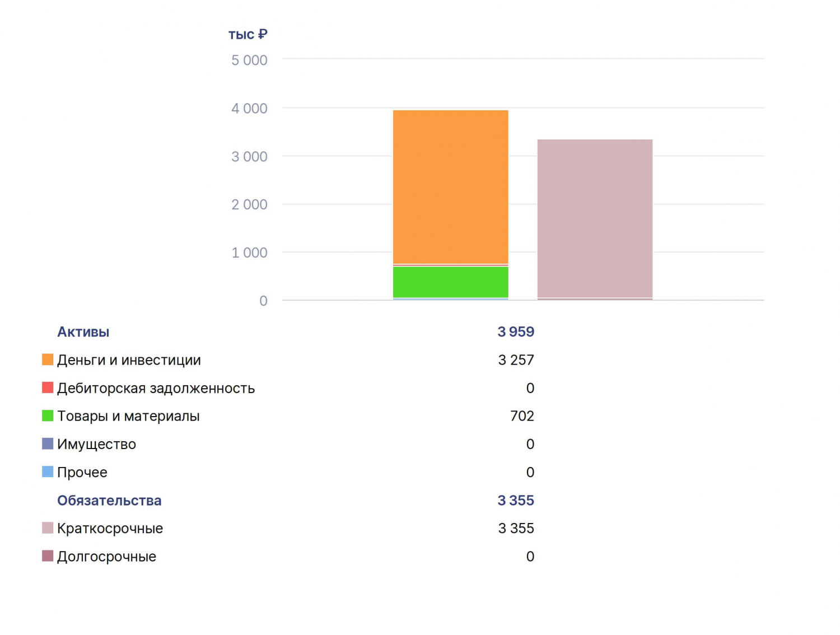Click the 'Прочее' label

point(82,473)
